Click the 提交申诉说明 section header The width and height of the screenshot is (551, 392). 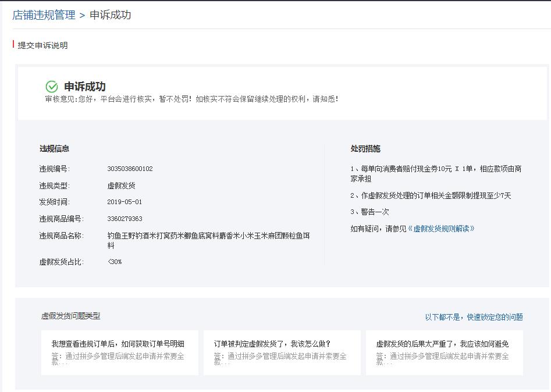(x=44, y=45)
